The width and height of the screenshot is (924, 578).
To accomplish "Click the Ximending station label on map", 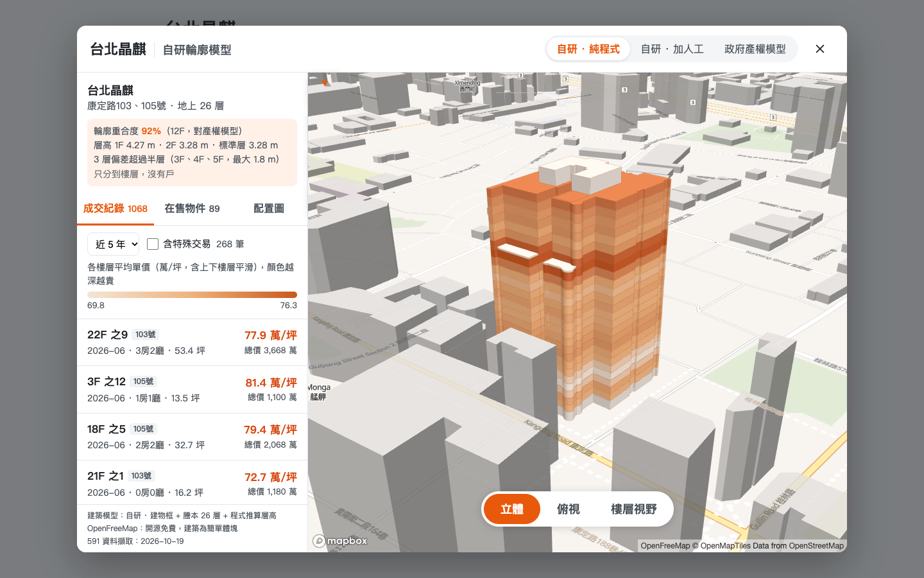I will coord(467,85).
